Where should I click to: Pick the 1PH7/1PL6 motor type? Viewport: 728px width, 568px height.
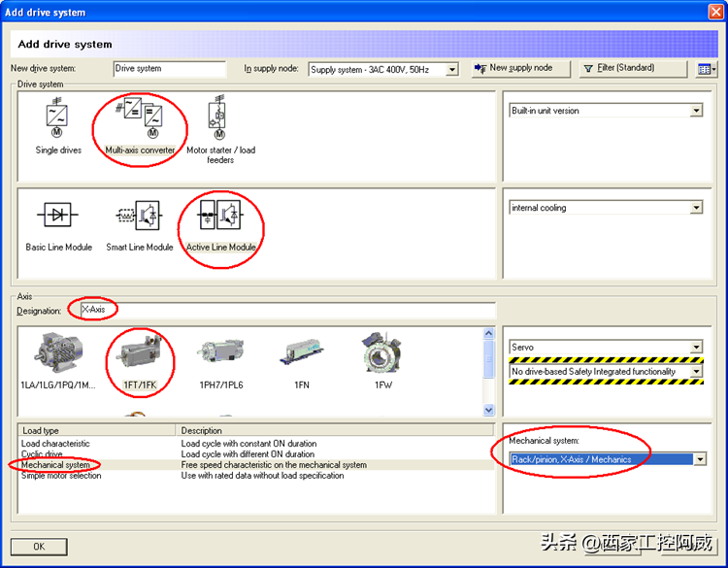point(219,356)
